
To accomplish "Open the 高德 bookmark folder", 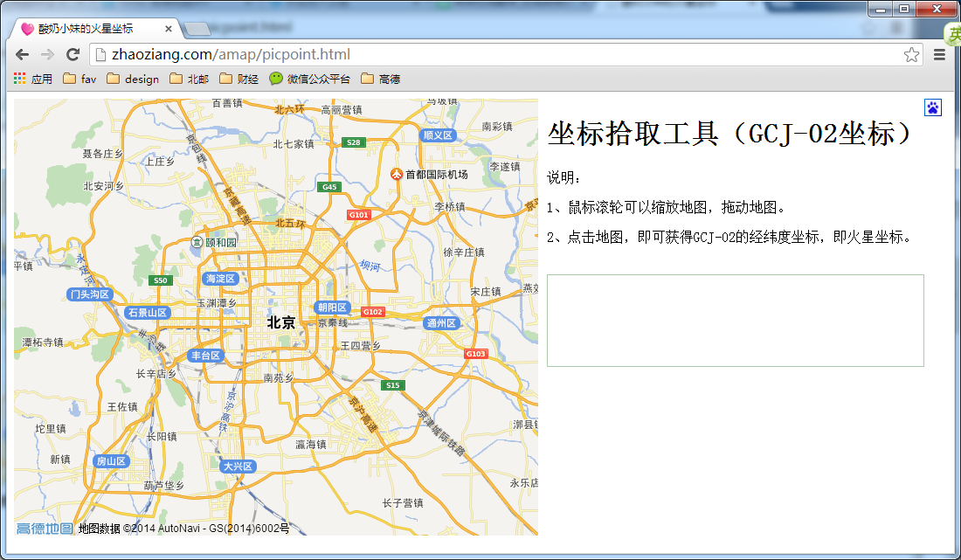I will coord(381,79).
